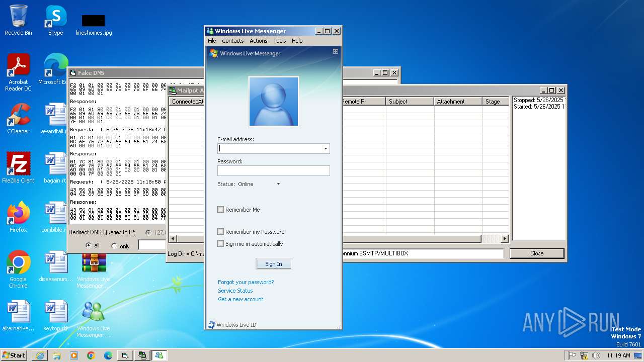Viewport: 644px width, 362px height.
Task: Click the Mailpot horizontal scrollbar left arrow
Action: [173, 238]
